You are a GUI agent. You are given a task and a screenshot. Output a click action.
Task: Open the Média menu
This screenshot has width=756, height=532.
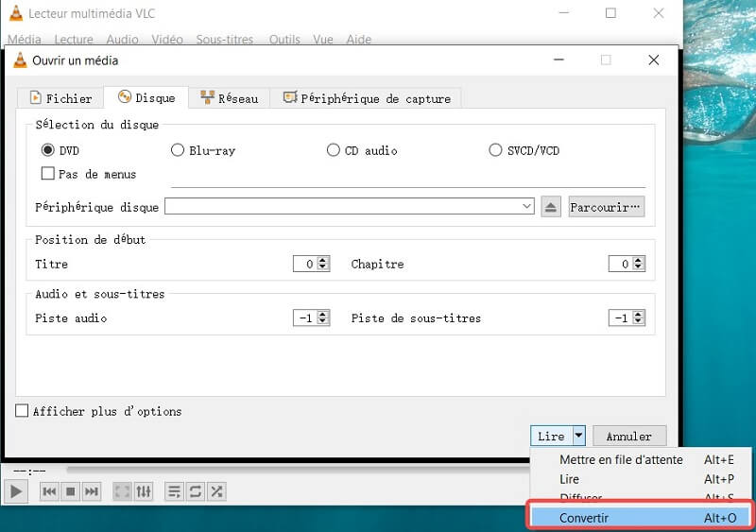(25, 39)
